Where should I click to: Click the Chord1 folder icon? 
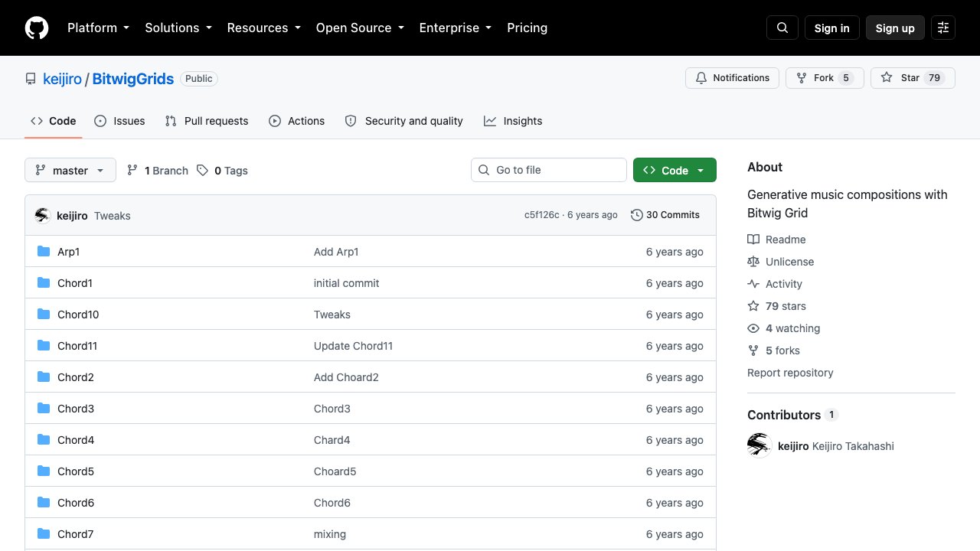44,283
